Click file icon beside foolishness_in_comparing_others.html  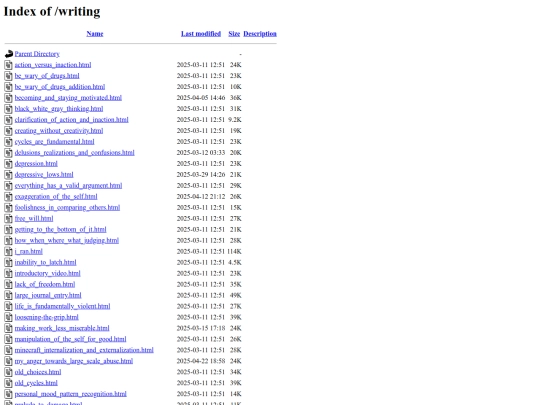pyautogui.click(x=9, y=208)
